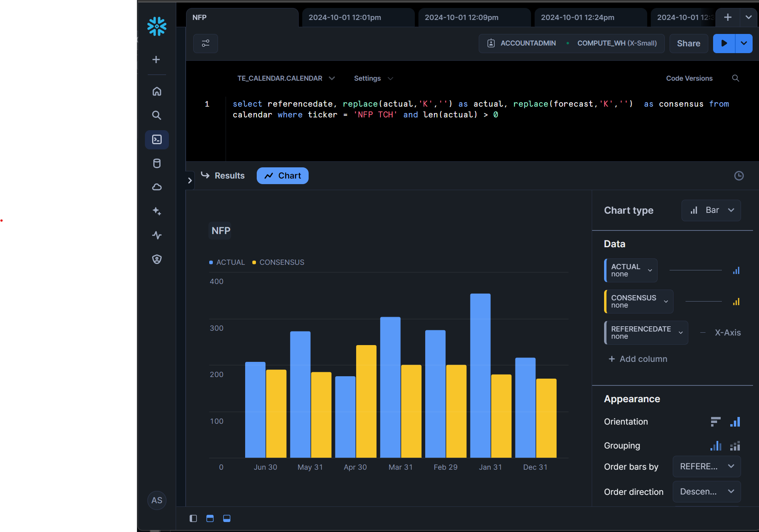Click the X-Axis label for REFERENCEDATE
The height and width of the screenshot is (532, 759).
pyautogui.click(x=727, y=333)
